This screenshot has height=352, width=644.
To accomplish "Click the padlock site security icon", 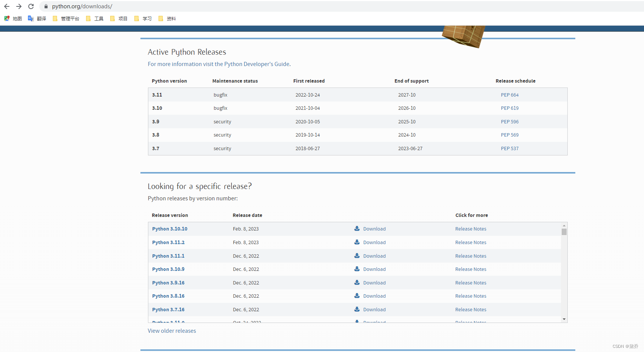I will click(x=46, y=6).
